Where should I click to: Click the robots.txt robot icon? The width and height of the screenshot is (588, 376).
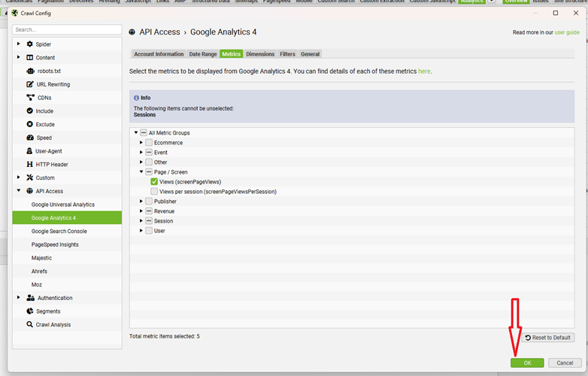click(x=30, y=71)
